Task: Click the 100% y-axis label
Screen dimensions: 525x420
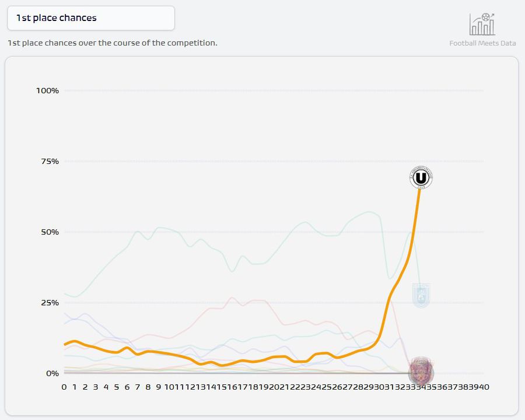Action: [x=47, y=90]
